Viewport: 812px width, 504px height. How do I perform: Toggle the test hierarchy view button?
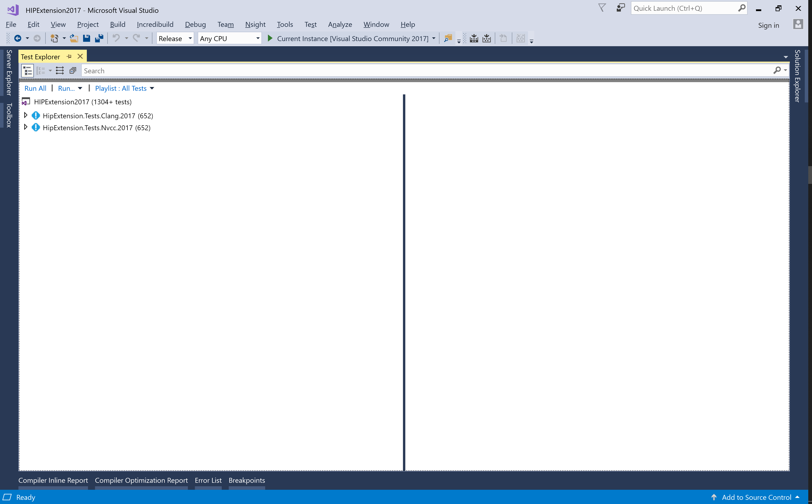coord(28,71)
